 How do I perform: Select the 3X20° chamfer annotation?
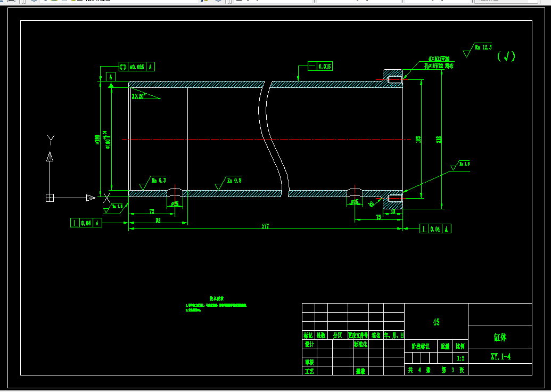click(138, 96)
